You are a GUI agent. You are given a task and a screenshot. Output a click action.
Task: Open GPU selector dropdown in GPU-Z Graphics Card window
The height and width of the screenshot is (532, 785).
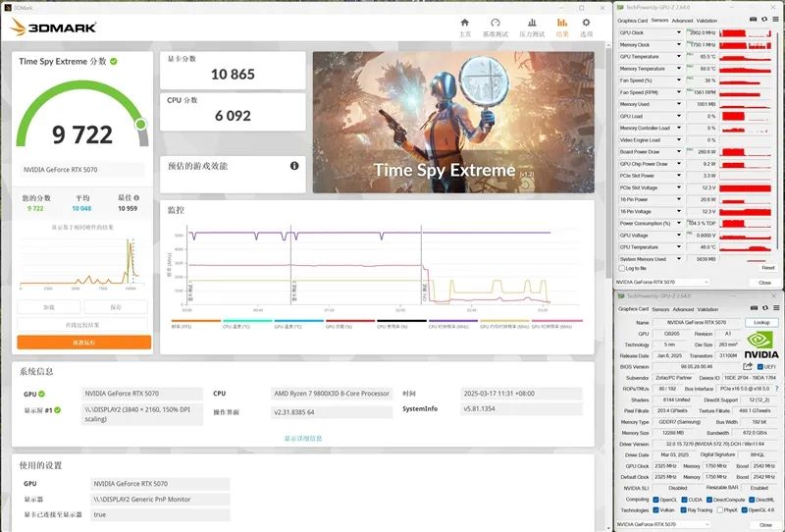(661, 524)
